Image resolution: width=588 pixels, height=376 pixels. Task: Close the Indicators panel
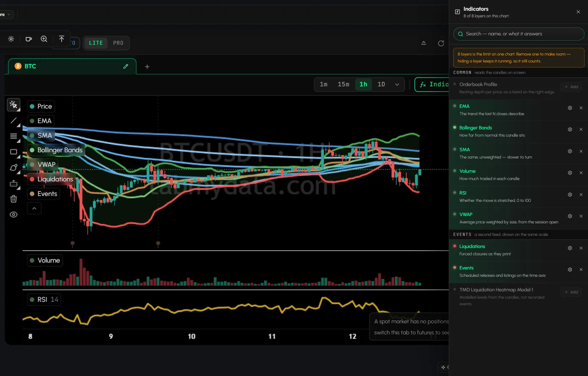[x=578, y=12]
